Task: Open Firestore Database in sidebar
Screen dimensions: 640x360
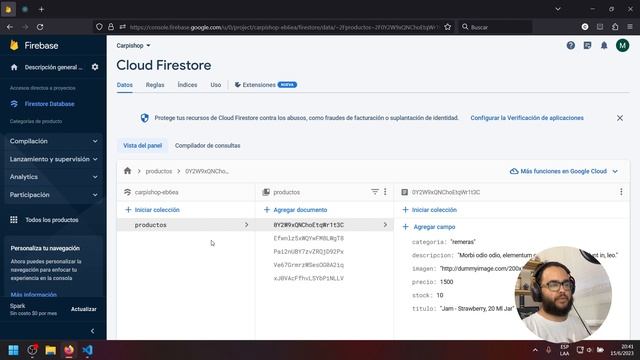Action: point(49,104)
